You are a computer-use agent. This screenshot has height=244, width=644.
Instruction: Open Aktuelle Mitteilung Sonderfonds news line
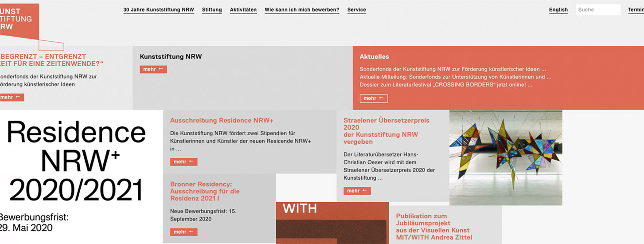point(456,77)
